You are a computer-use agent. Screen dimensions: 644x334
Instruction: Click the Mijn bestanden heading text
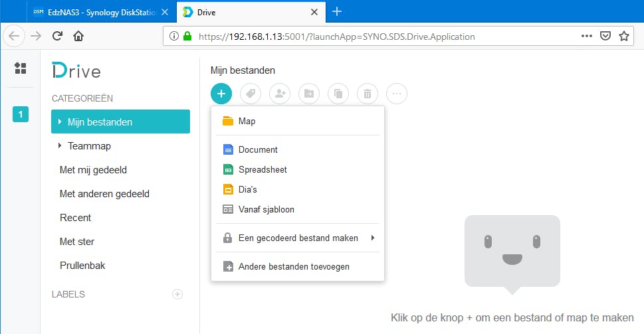tap(243, 70)
